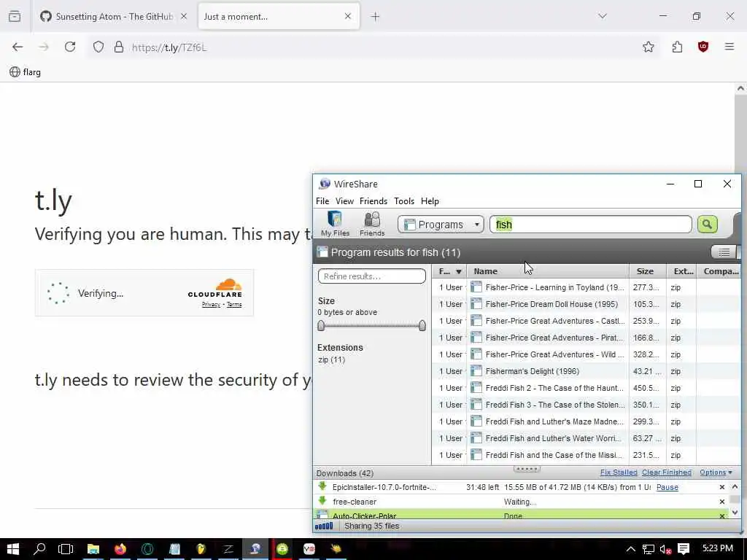
Task: Open Windows Start menu
Action: tap(13, 549)
